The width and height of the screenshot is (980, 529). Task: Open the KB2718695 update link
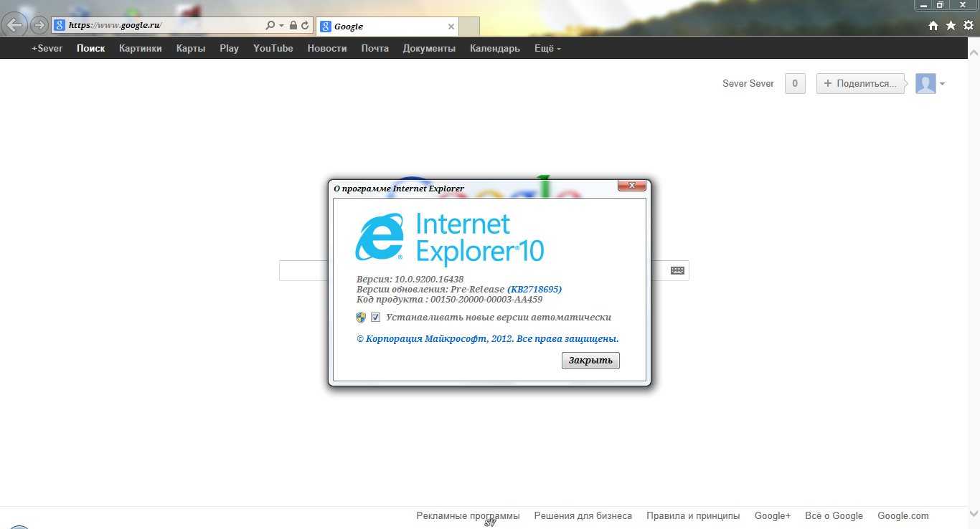coord(534,289)
